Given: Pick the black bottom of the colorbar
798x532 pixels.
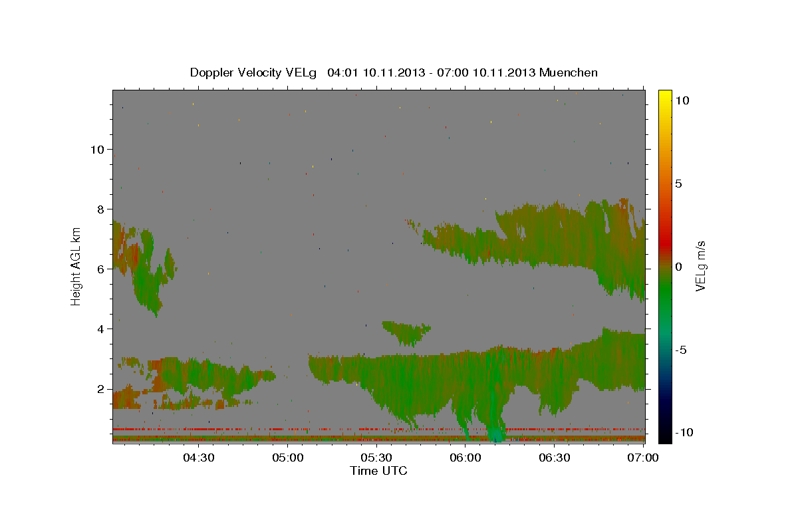Looking at the screenshot, I should 664,436.
